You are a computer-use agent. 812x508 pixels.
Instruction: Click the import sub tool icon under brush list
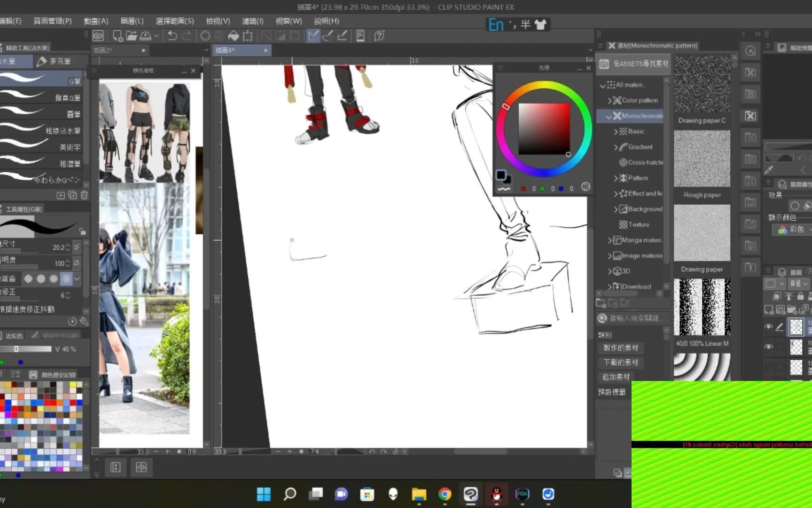point(61,195)
